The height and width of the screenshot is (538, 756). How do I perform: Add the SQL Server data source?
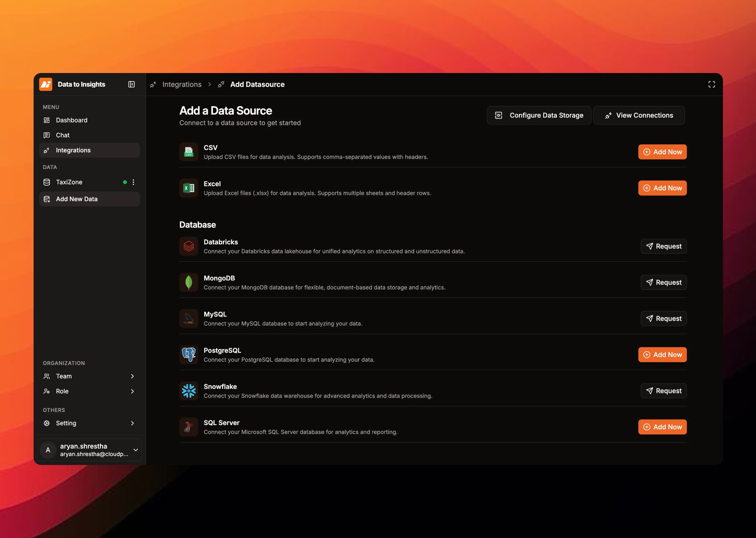pyautogui.click(x=662, y=427)
